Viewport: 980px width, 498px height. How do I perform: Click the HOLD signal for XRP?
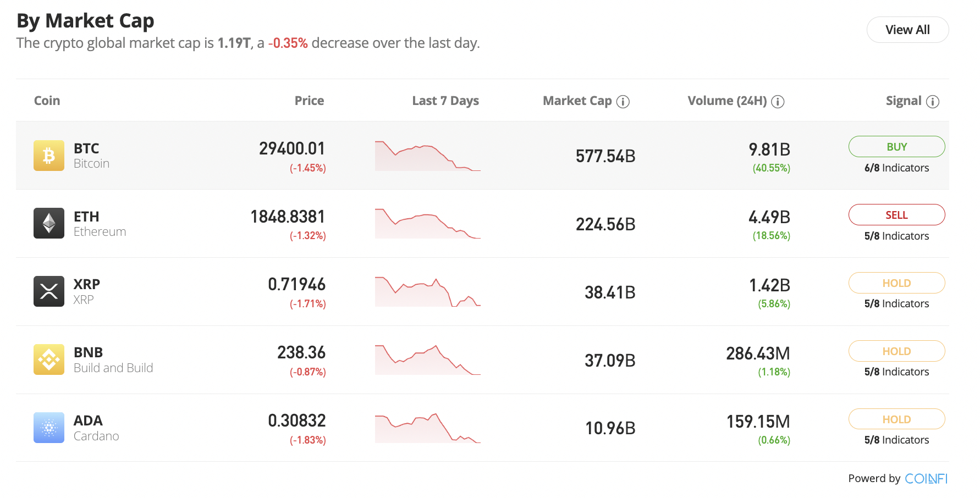pos(896,283)
